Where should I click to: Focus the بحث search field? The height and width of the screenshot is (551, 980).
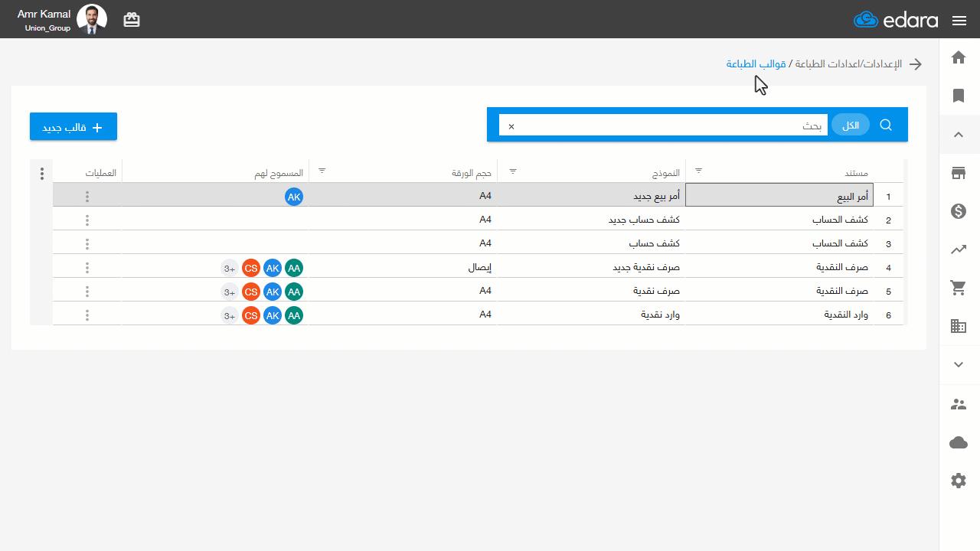(x=665, y=126)
